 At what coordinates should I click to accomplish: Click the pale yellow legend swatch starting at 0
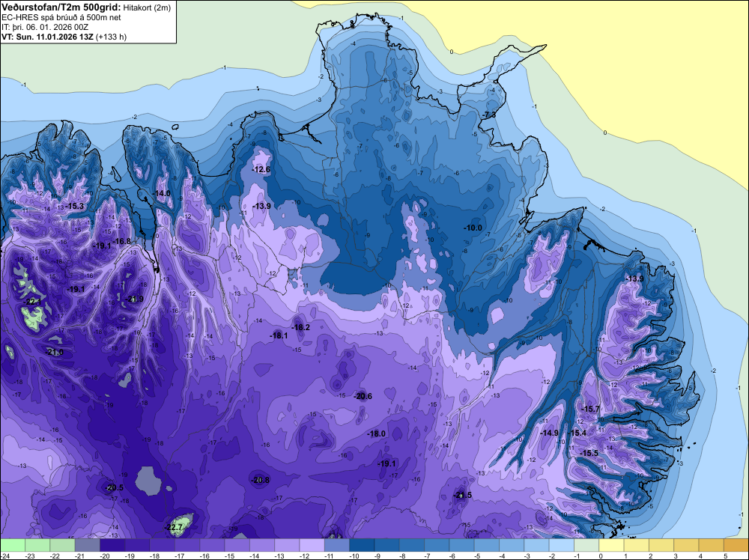(x=611, y=545)
